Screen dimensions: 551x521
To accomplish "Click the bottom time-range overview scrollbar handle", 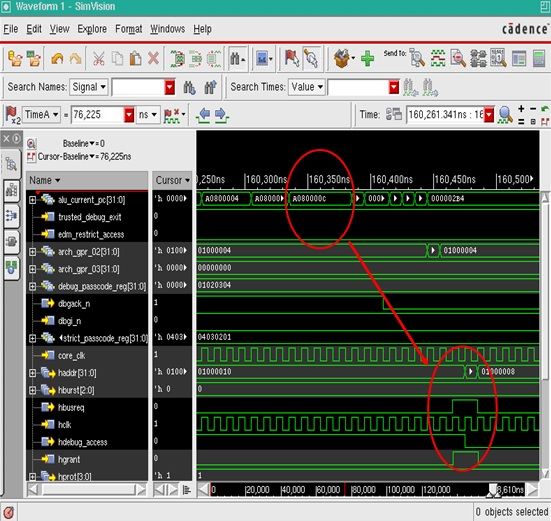I will [494, 490].
